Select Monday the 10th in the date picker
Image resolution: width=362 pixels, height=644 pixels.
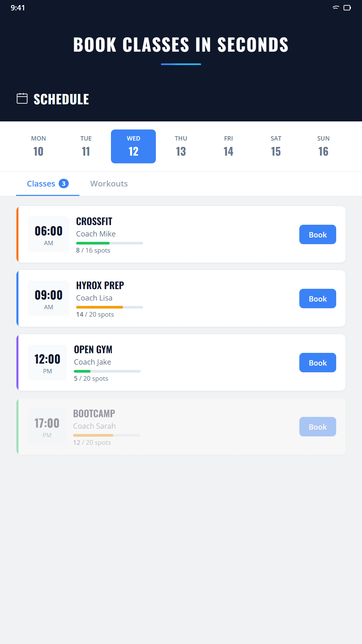coord(38,146)
